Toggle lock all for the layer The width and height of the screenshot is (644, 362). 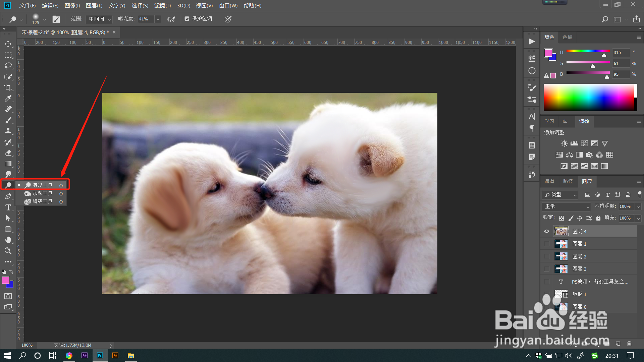tap(598, 218)
